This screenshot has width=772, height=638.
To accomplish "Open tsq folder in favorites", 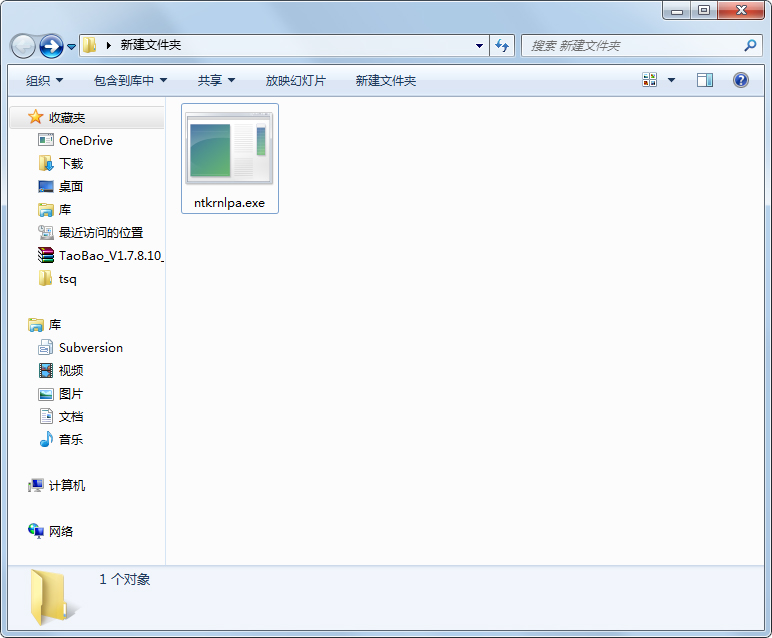I will coord(67,279).
